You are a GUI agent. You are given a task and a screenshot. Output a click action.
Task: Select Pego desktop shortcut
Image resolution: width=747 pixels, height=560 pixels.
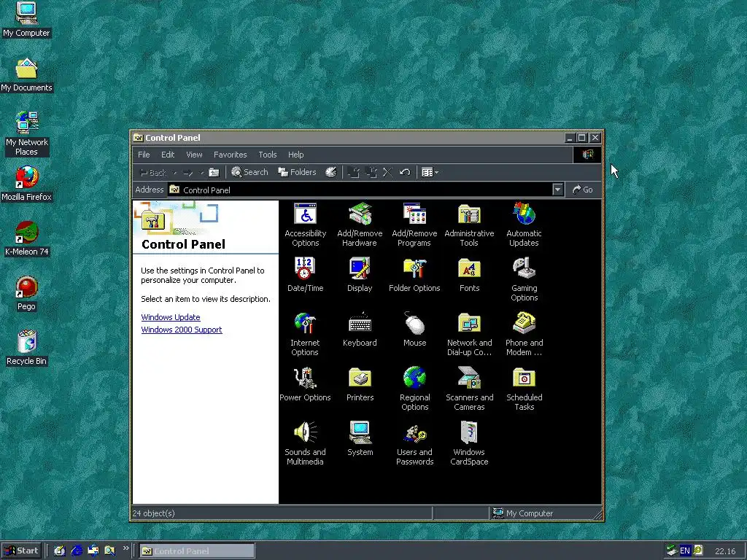click(x=26, y=293)
